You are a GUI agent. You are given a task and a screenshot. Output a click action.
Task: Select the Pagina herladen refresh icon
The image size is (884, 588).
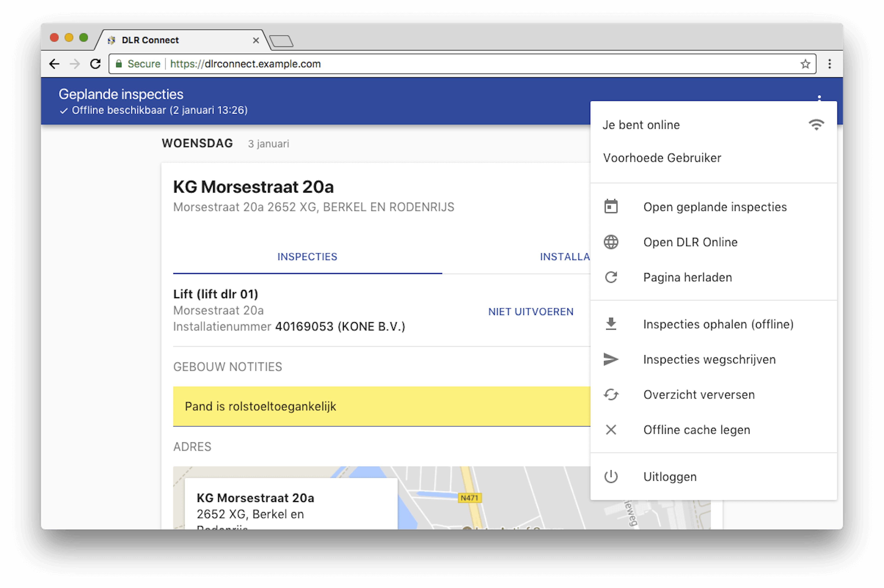click(611, 277)
